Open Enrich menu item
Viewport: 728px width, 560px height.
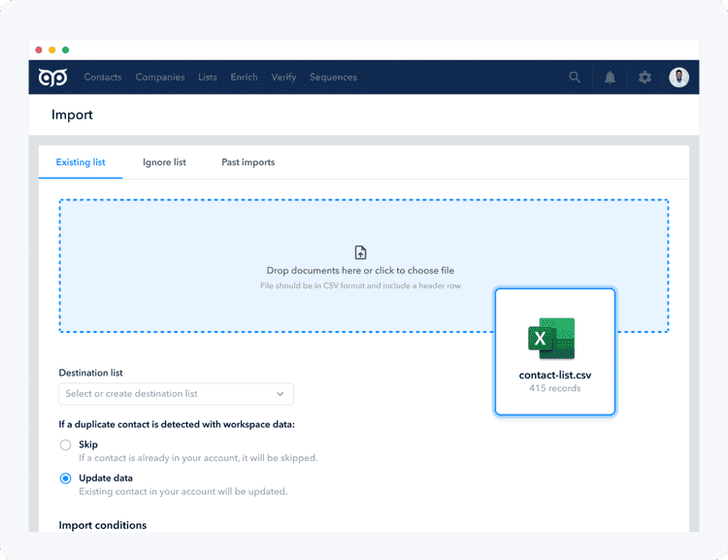245,77
